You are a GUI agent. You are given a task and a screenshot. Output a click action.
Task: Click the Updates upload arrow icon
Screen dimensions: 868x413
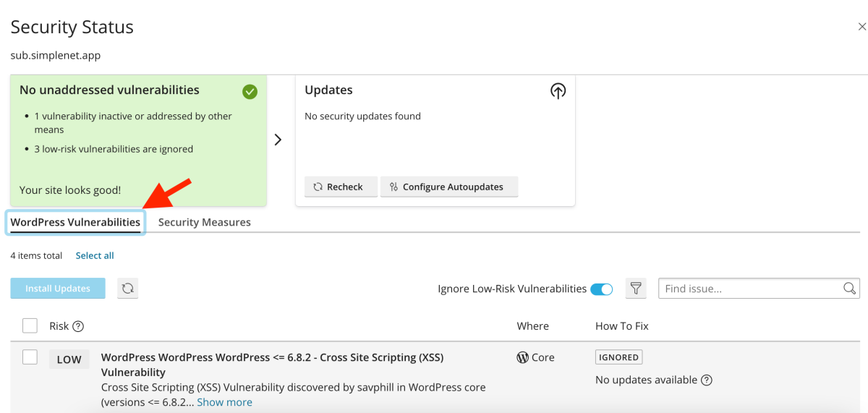(558, 91)
